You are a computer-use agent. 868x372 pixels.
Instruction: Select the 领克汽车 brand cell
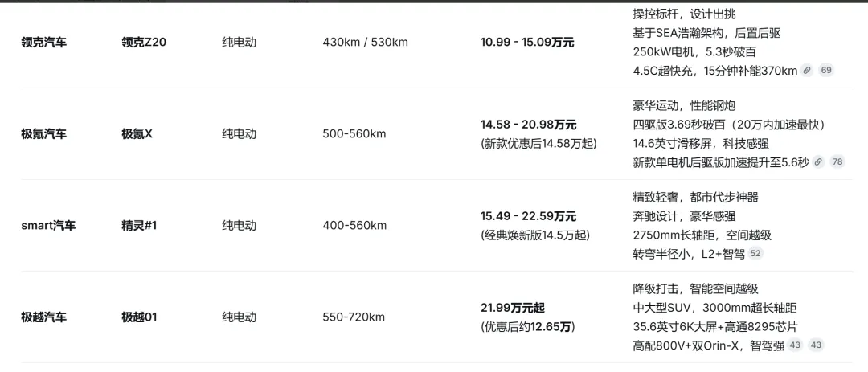point(43,42)
